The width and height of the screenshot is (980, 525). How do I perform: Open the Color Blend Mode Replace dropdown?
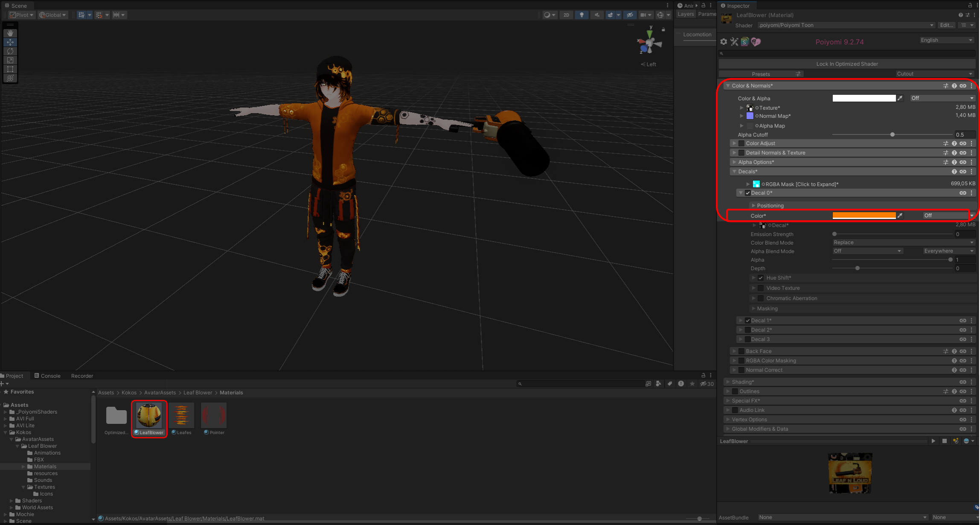903,242
